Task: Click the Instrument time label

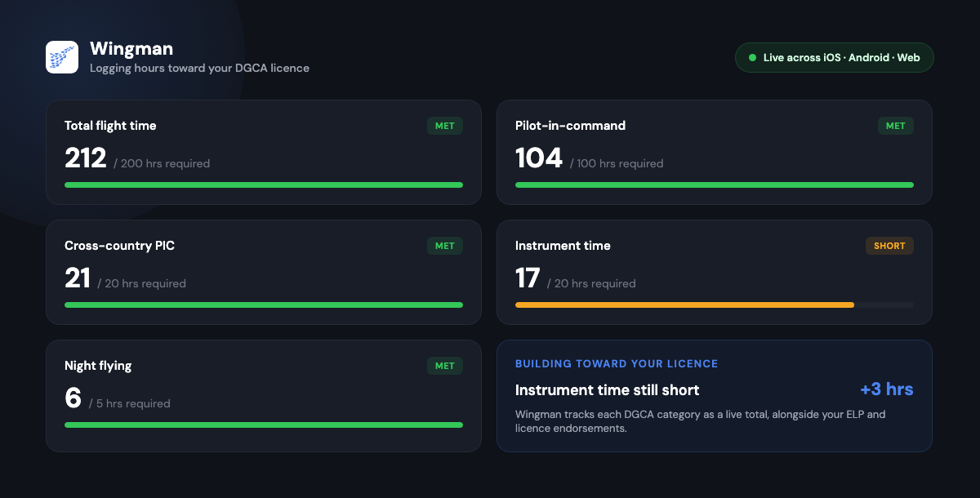Action: click(563, 246)
